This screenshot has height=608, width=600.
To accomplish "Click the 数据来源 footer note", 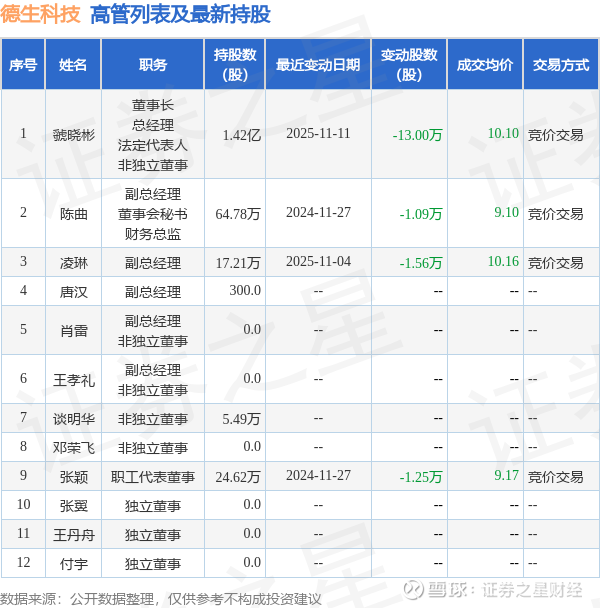I will (161, 599).
